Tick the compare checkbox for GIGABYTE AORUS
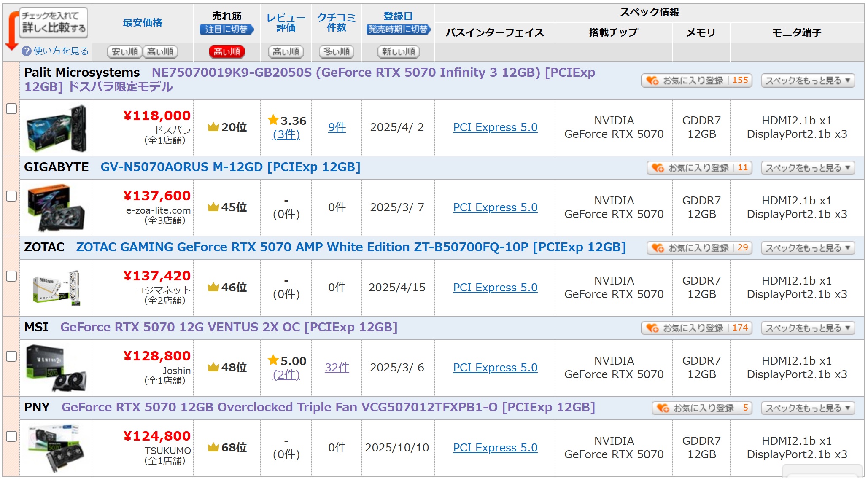868x481 pixels. (x=11, y=196)
